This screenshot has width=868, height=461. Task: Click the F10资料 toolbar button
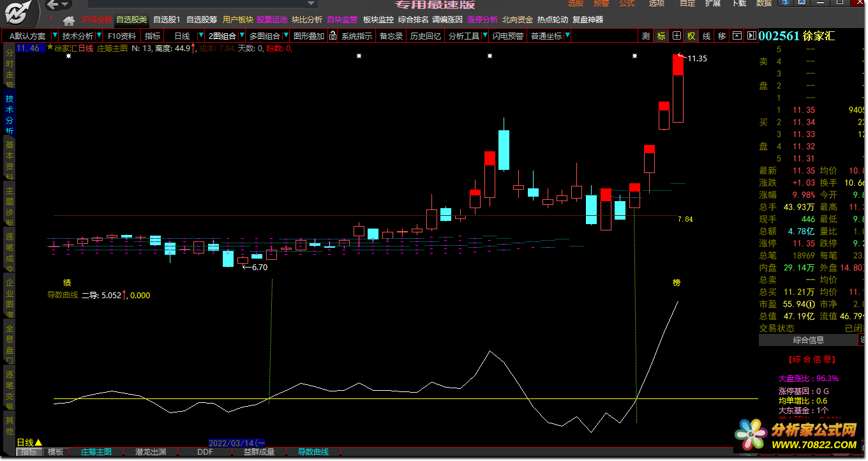pyautogui.click(x=121, y=36)
